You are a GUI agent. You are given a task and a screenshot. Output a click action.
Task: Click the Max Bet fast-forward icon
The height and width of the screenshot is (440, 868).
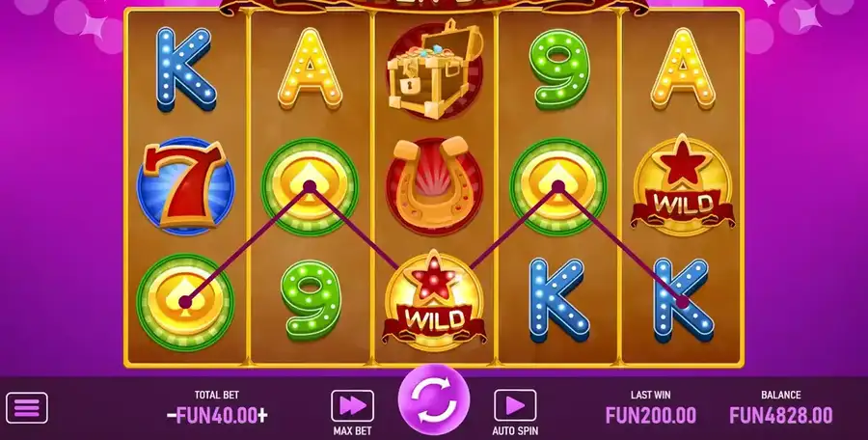pyautogui.click(x=352, y=406)
